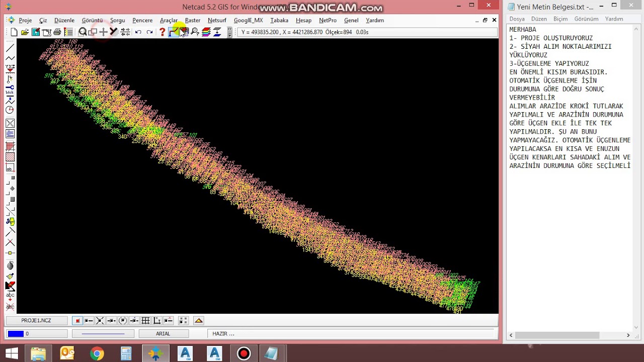The image size is (644, 362).
Task: Click the New document icon in toolbar
Action: [x=14, y=32]
